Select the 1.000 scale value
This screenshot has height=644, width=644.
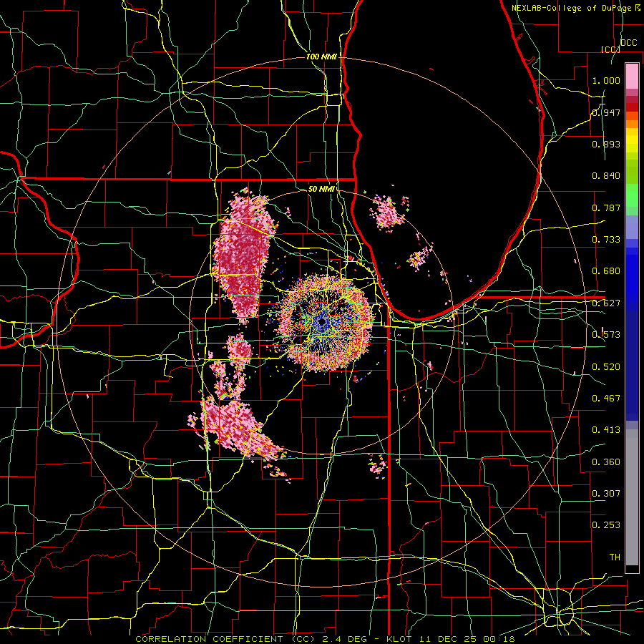606,80
